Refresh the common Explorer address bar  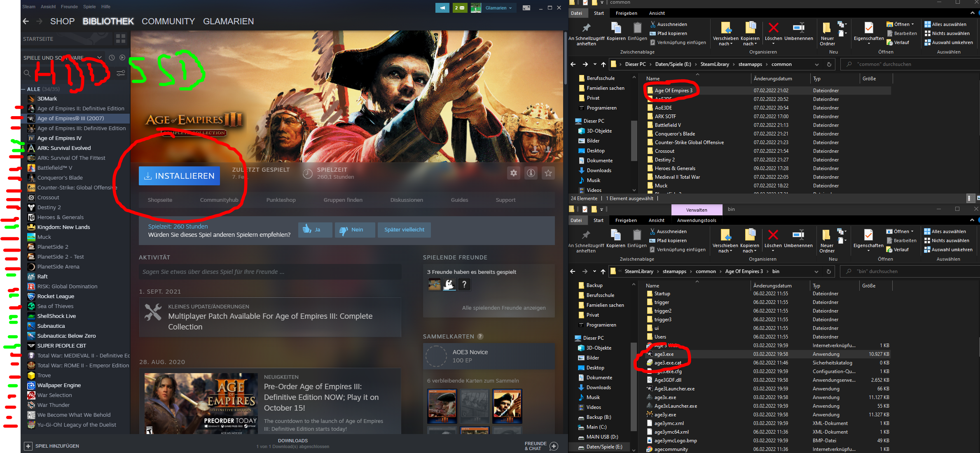click(x=829, y=64)
